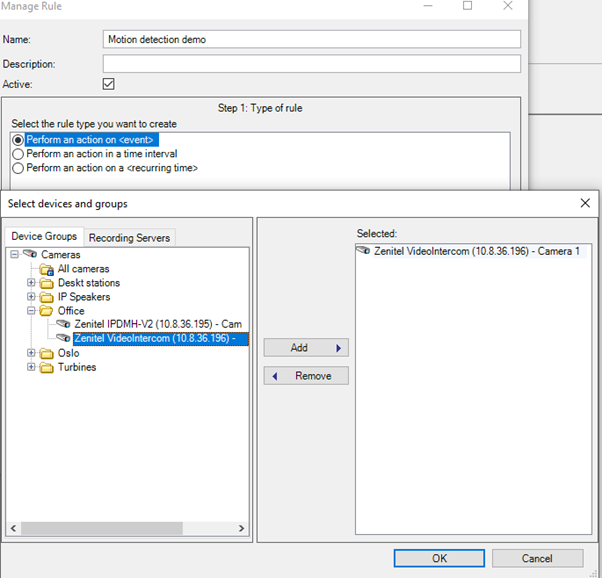Click the Office label
This screenshot has height=578, width=602.
tap(71, 311)
